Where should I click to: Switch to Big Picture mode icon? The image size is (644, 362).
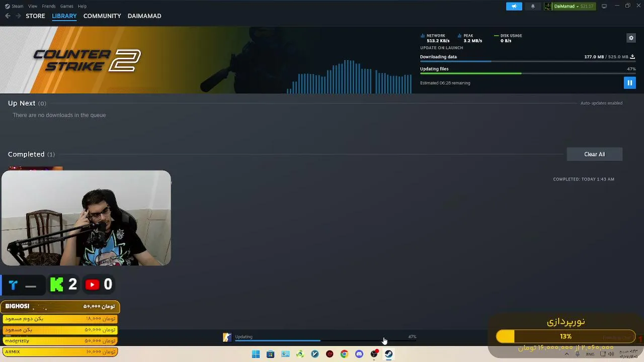[x=604, y=6]
